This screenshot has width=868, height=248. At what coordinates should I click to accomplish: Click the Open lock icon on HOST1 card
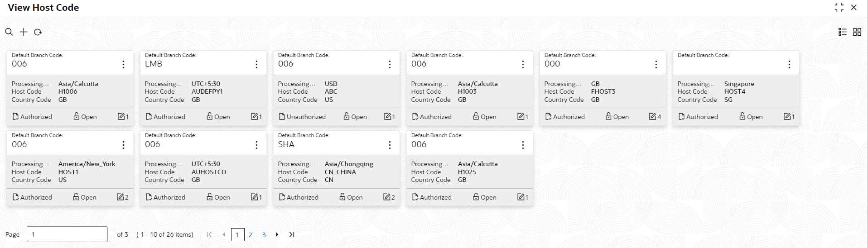point(76,197)
